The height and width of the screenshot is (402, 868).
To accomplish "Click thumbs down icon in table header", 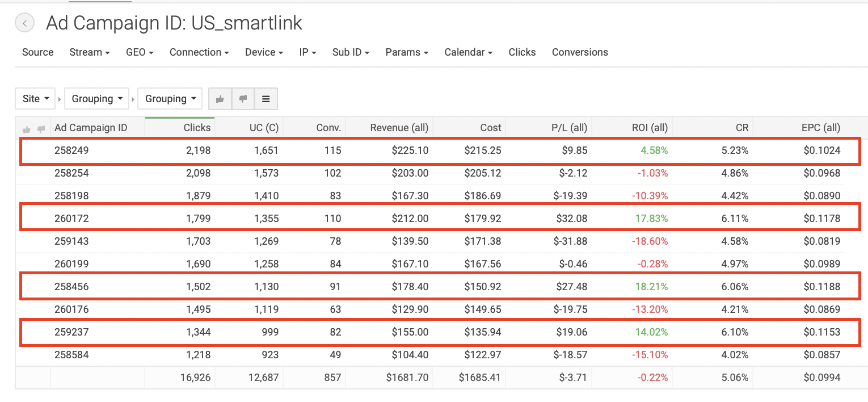I will click(41, 129).
